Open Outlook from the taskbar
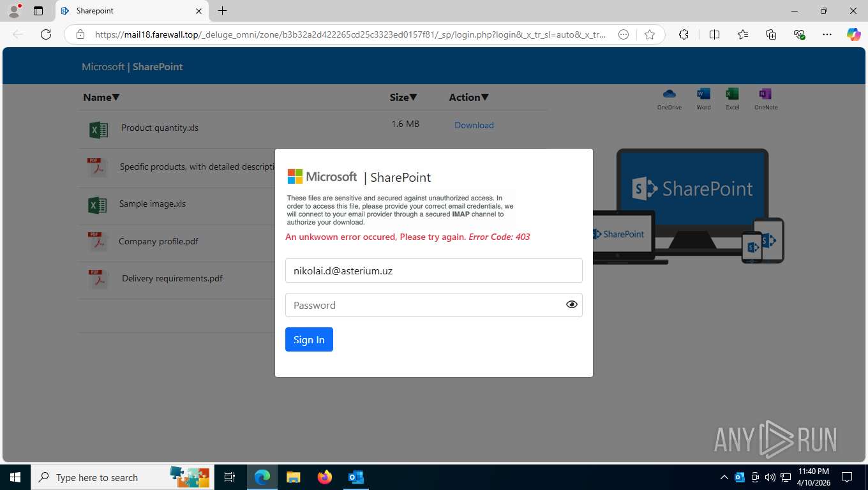Viewport: 868px width, 490px height. [355, 477]
